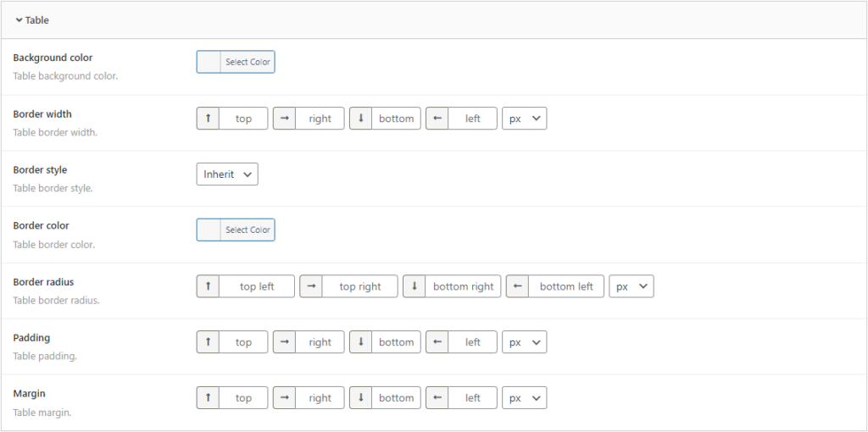Viewport: 868px width, 432px height.
Task: Click Select Color for Background color
Action: (248, 63)
